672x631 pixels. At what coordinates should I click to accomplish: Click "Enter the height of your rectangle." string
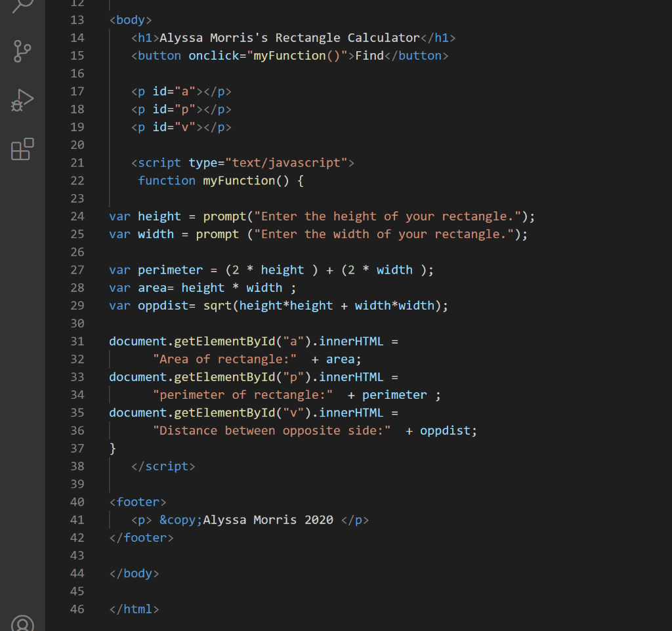pyautogui.click(x=387, y=216)
